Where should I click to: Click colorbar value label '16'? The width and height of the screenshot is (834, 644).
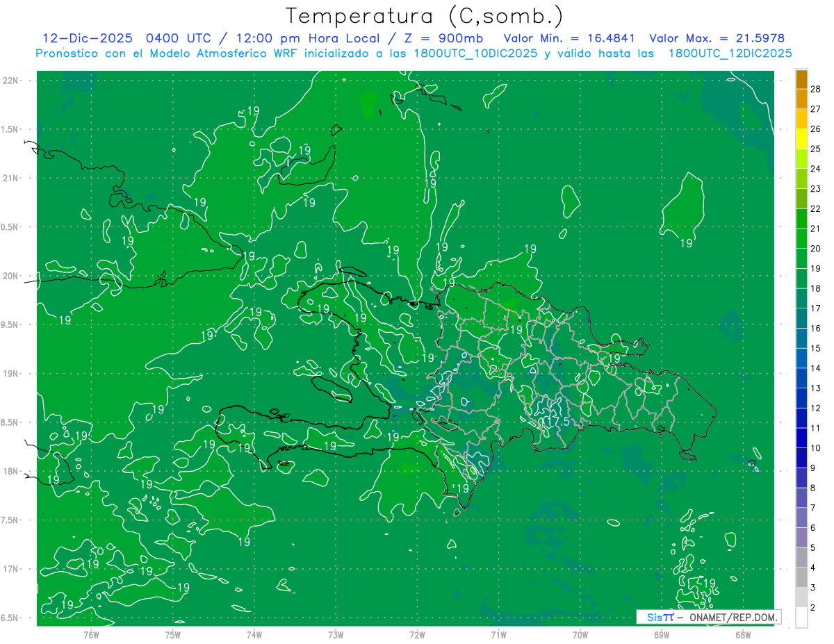816,328
